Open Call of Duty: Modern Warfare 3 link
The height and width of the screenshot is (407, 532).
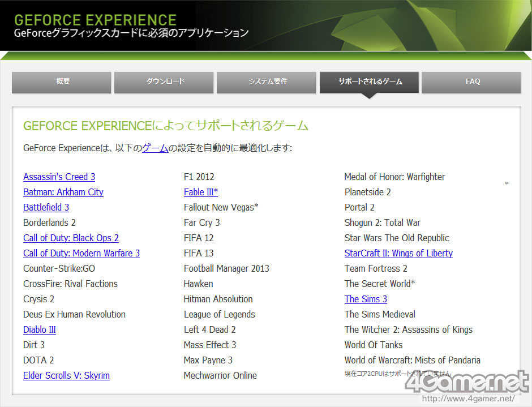coord(81,253)
